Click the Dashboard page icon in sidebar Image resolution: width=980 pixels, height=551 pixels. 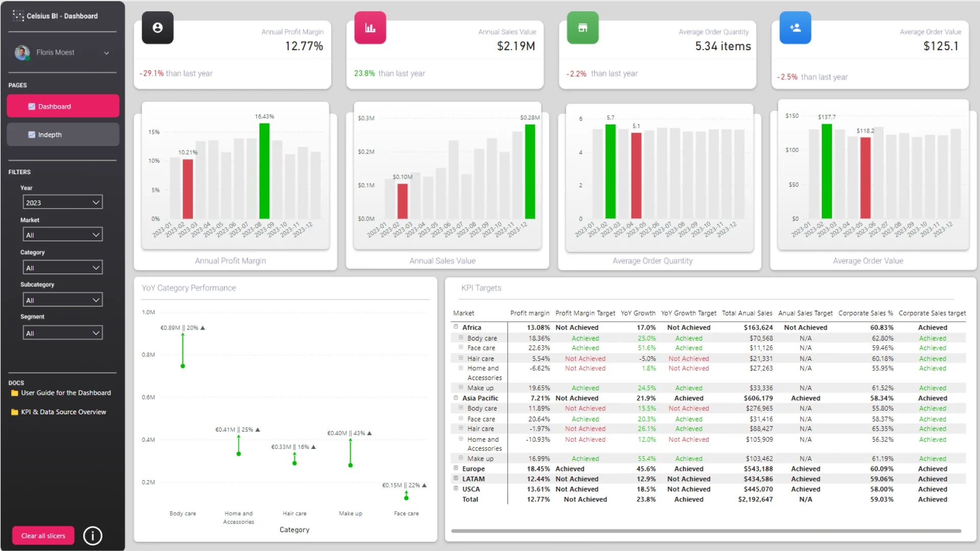(32, 107)
